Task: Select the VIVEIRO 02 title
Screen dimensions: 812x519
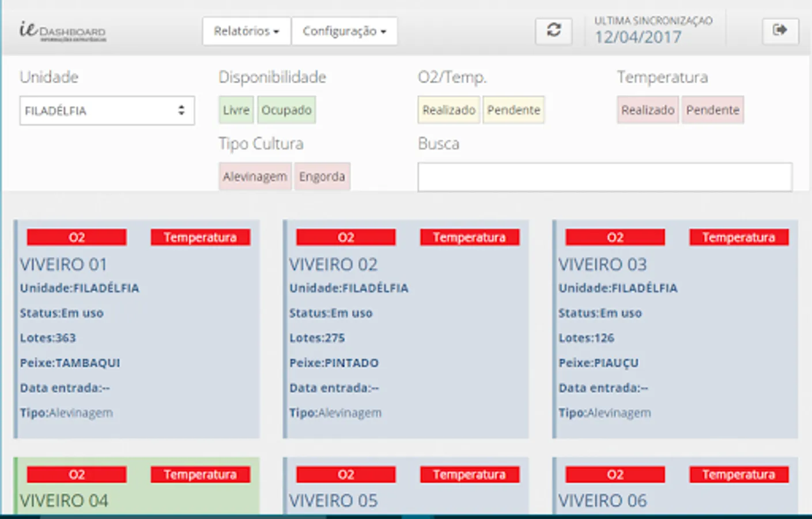Action: point(333,265)
